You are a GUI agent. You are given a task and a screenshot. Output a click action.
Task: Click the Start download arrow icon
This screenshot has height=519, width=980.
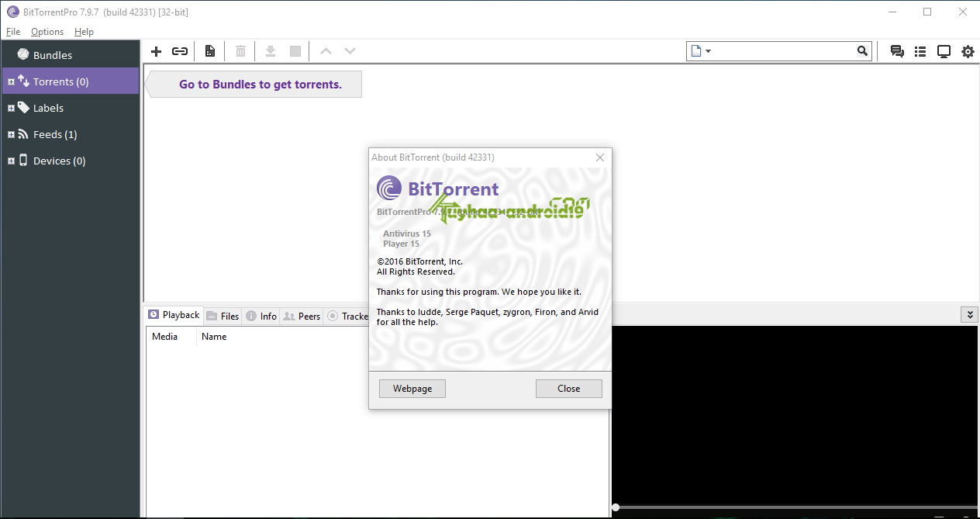[271, 51]
